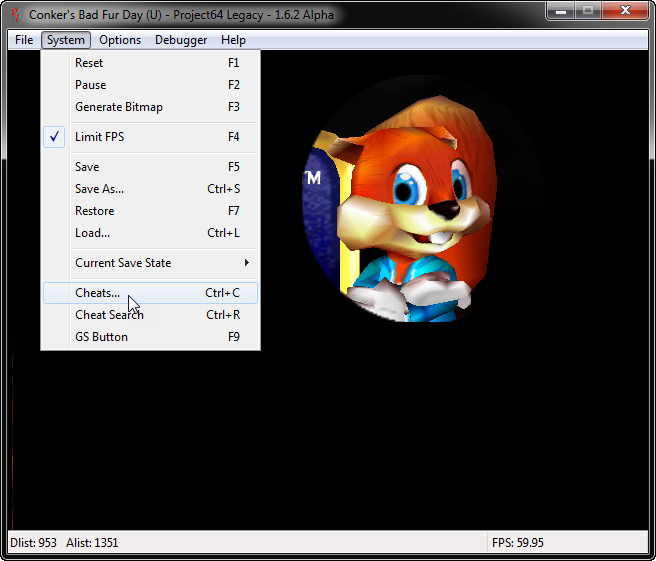
Task: Select Save As... menu entry
Action: point(151,189)
